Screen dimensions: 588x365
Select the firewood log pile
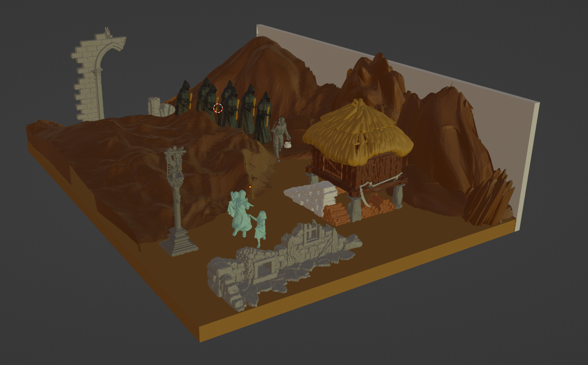[x=336, y=215]
